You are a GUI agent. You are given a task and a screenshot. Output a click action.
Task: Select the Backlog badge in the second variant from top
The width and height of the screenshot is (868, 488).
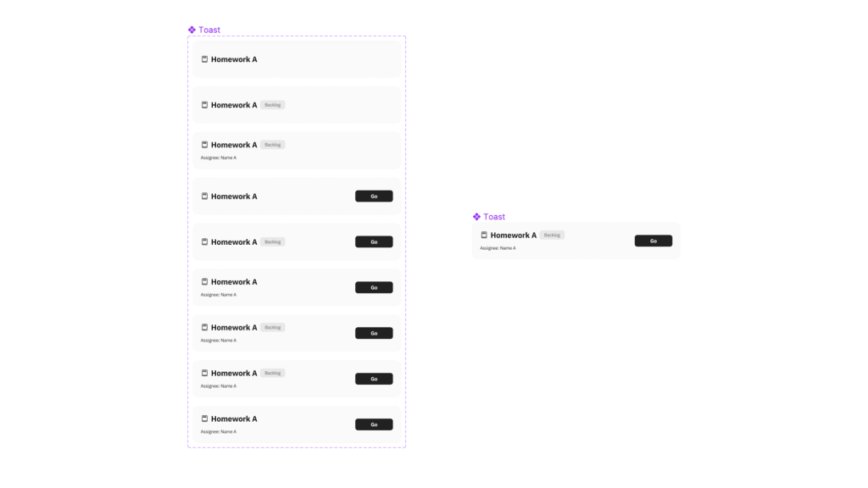[272, 105]
